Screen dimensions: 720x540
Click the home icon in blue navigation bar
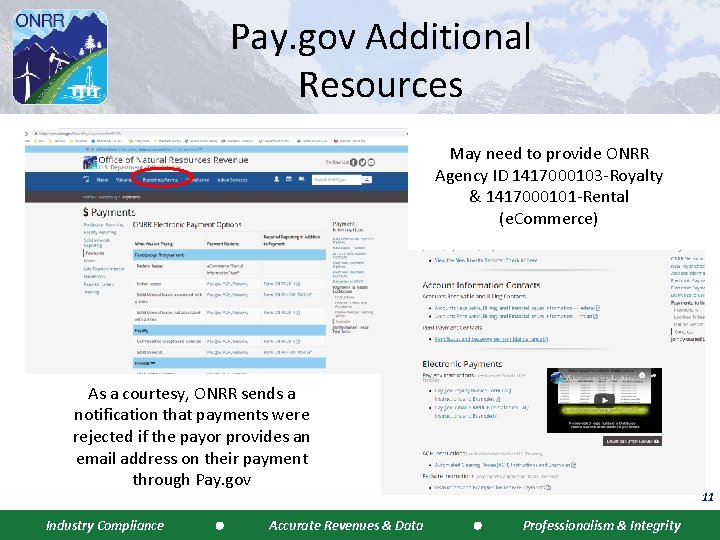pos(86,179)
